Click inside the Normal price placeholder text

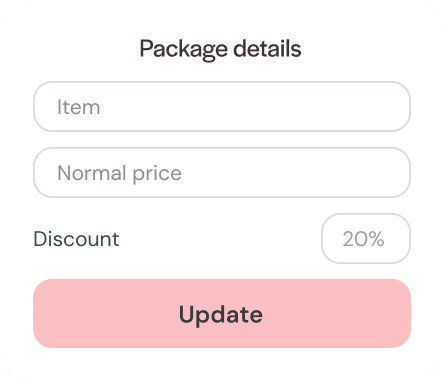pyautogui.click(x=119, y=174)
